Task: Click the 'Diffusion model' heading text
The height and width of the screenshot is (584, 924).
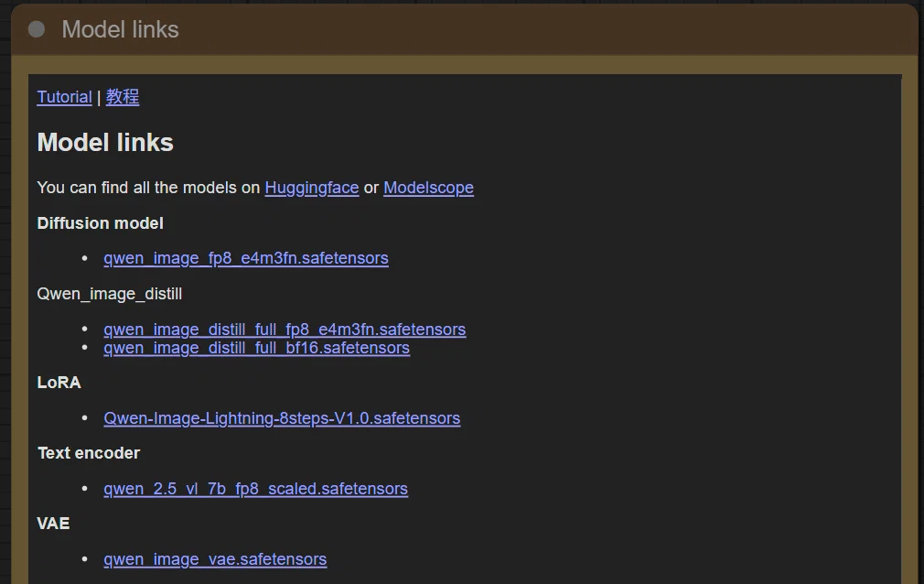Action: (101, 223)
